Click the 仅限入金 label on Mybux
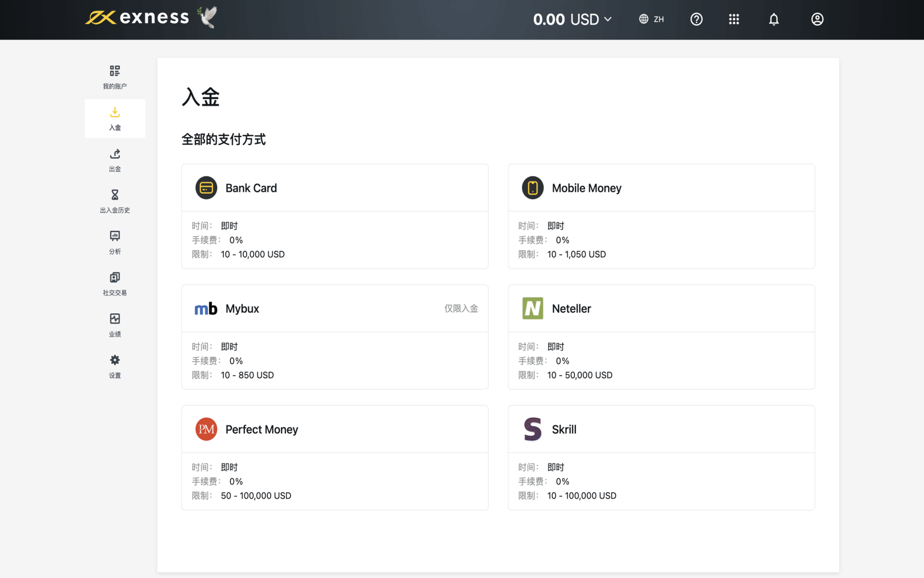Viewport: 924px width, 578px height. click(461, 309)
